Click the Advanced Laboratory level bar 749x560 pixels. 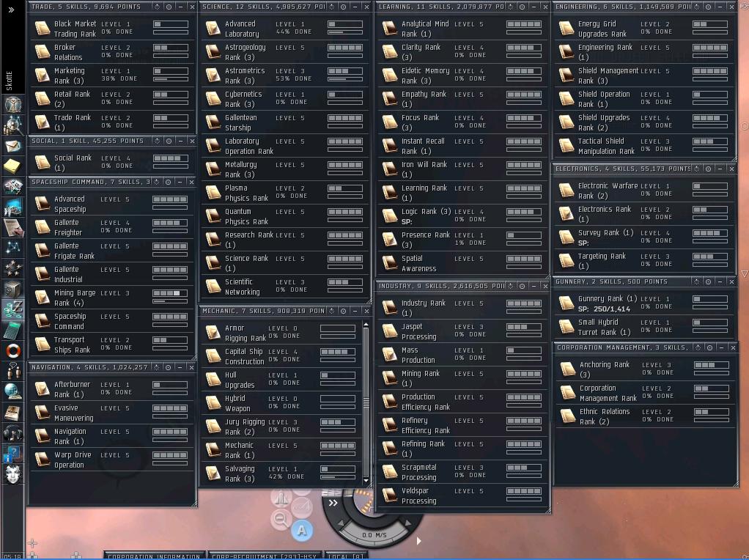pyautogui.click(x=345, y=24)
